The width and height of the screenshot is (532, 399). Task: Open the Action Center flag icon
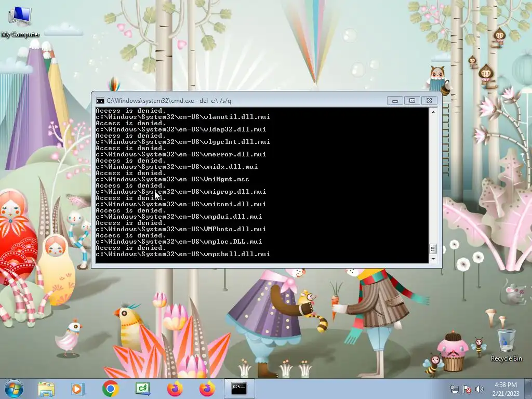coord(467,389)
